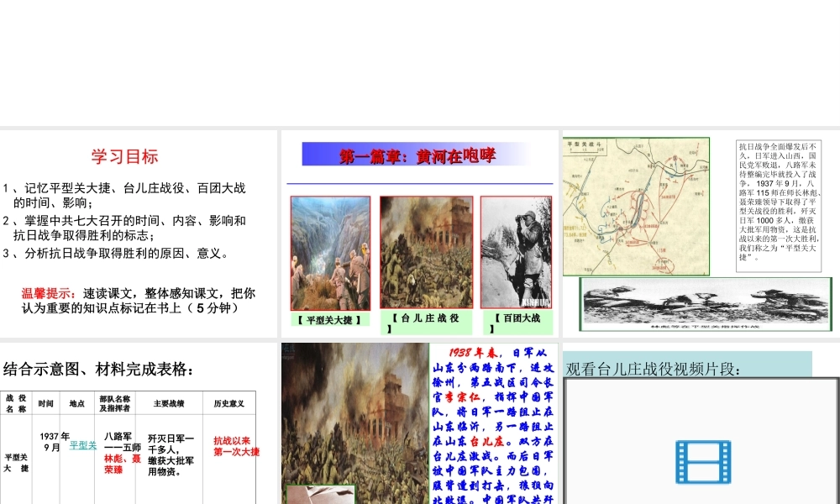Click the blue film strip video icon
This screenshot has width=840, height=504.
(703, 462)
